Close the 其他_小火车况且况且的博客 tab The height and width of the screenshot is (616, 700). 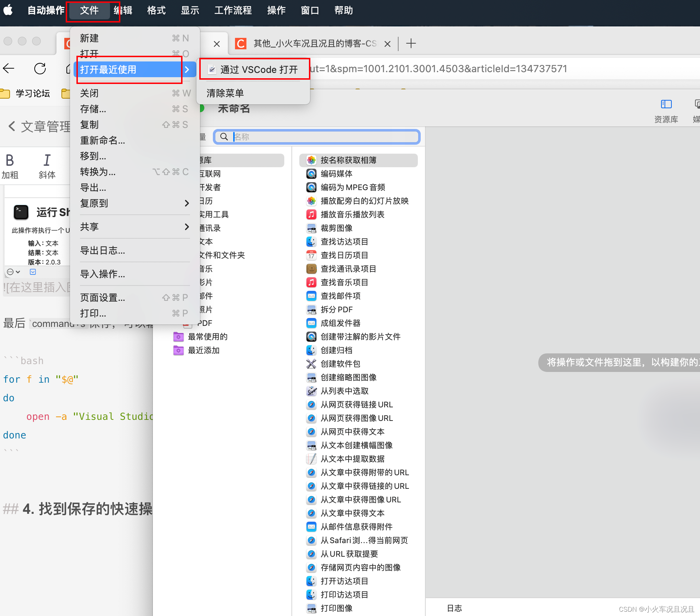387,44
